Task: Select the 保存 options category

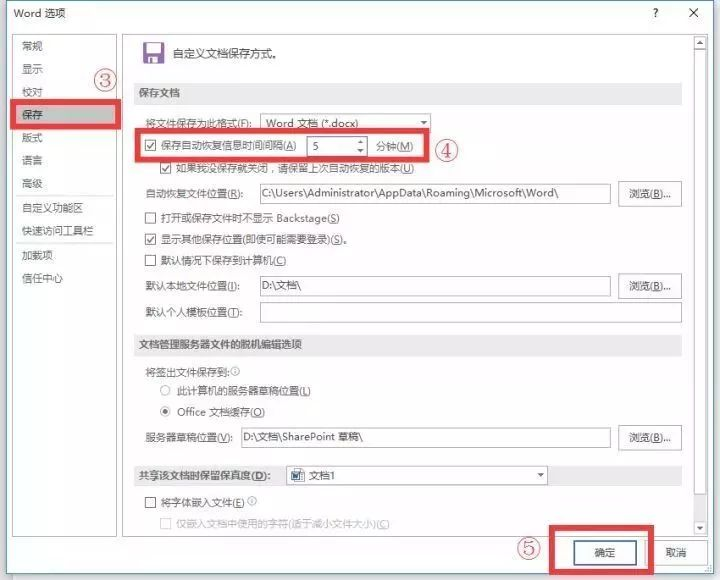Action: coord(65,114)
